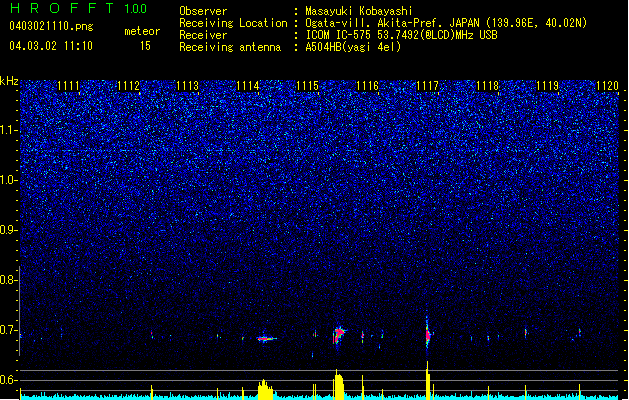Select antenna value A504HB(yagi 4el)
This screenshot has height=400, width=629.
(353, 47)
